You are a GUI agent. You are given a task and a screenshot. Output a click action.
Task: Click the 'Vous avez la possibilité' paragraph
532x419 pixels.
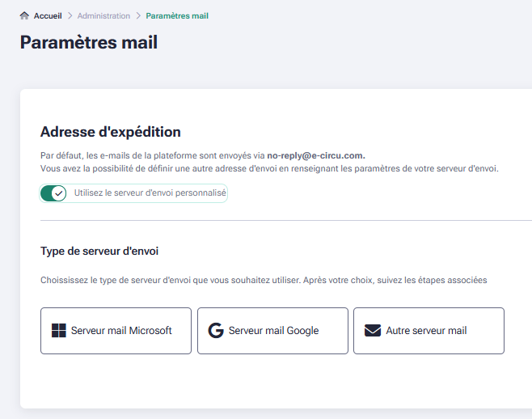(269, 168)
